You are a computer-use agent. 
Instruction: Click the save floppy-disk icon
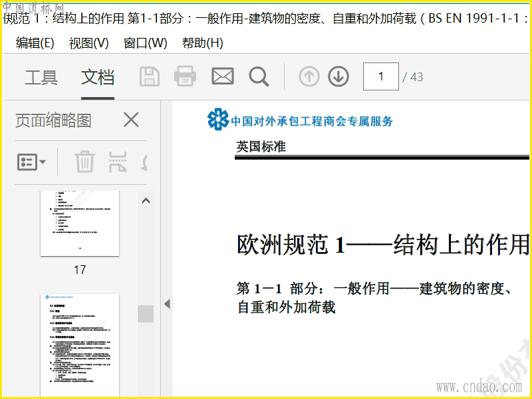click(150, 76)
